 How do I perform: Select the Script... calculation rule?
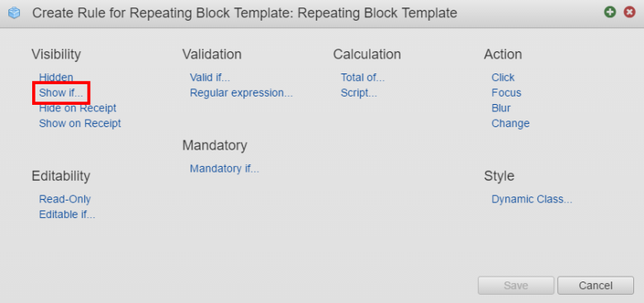[x=358, y=92]
